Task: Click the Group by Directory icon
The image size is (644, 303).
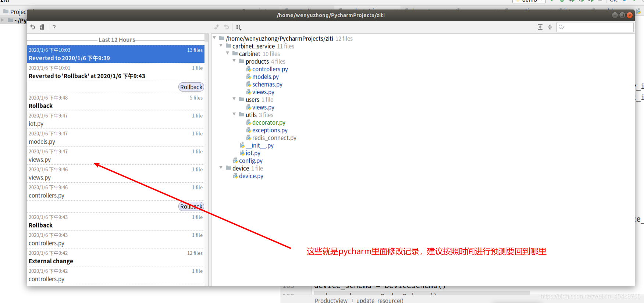Action: [239, 27]
